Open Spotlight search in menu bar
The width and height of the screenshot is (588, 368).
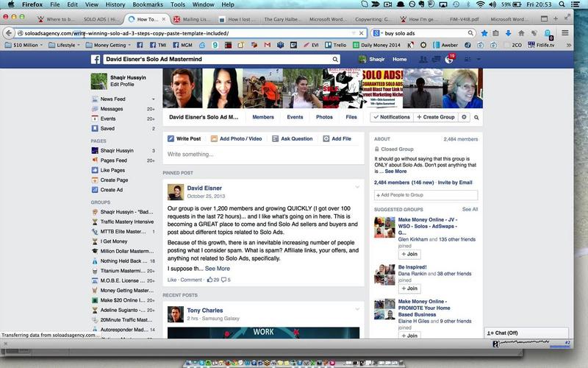click(562, 4)
